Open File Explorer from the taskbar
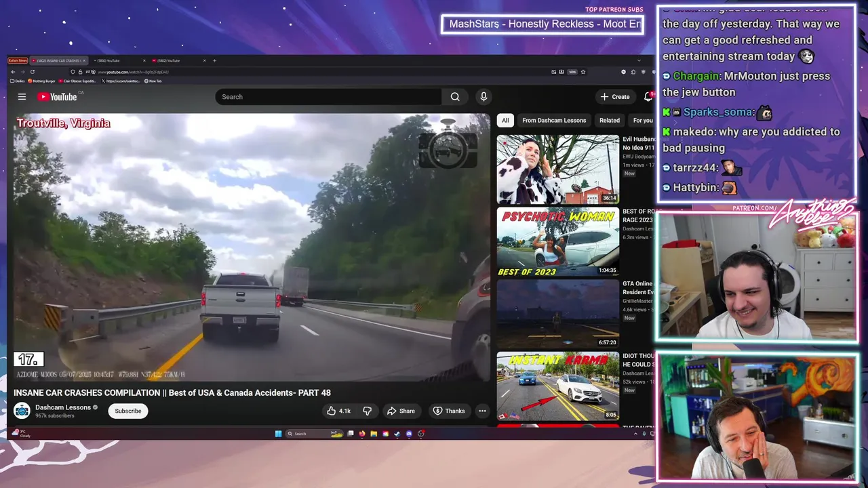The image size is (868, 488). pyautogui.click(x=374, y=434)
